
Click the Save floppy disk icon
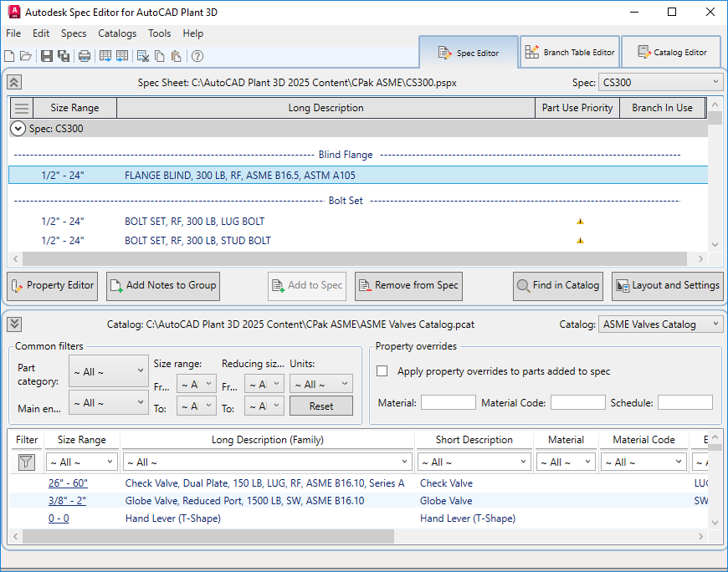pyautogui.click(x=46, y=56)
